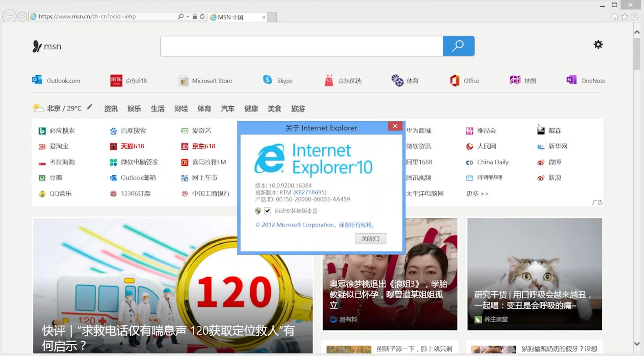Open the 京东618 shortcut in top row
644x356 pixels.
point(129,80)
